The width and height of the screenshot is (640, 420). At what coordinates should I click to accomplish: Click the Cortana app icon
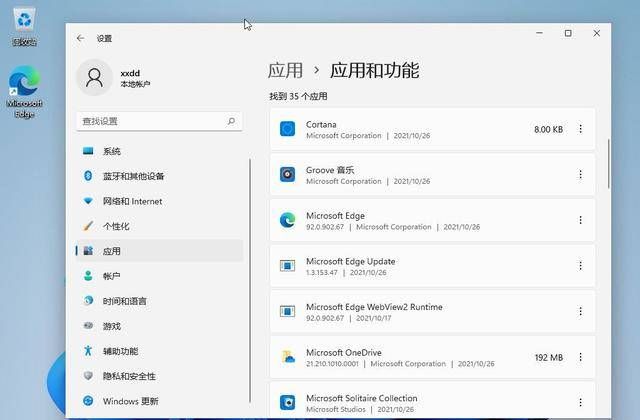(x=287, y=129)
